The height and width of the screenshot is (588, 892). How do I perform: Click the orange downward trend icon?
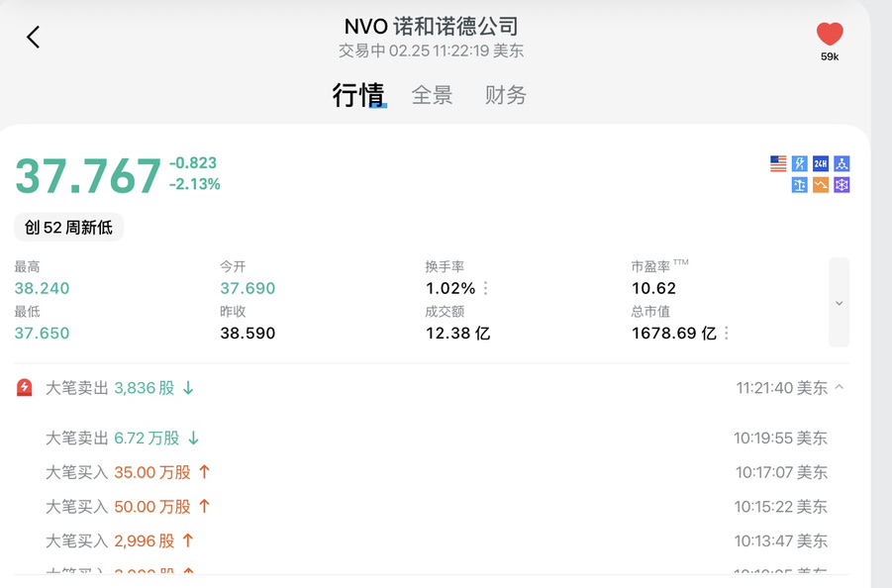820,185
